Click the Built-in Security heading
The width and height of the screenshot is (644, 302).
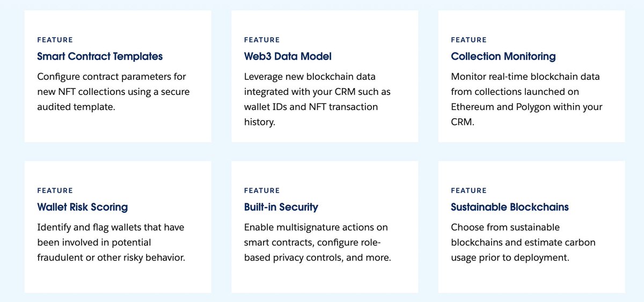coord(281,207)
